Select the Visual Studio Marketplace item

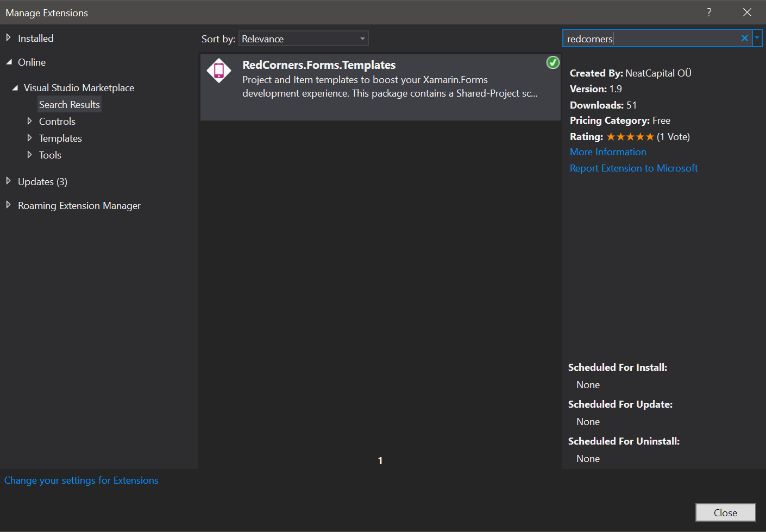pyautogui.click(x=79, y=88)
